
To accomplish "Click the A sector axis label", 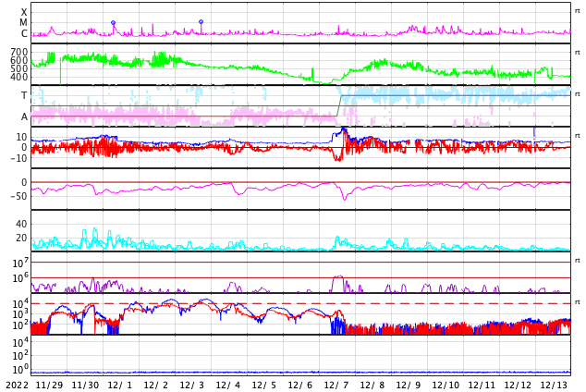I will (x=24, y=117).
